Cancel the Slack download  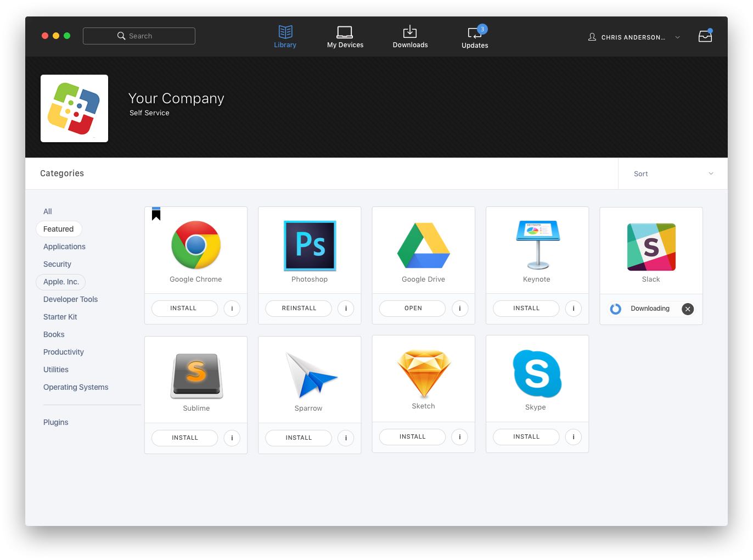coord(687,309)
